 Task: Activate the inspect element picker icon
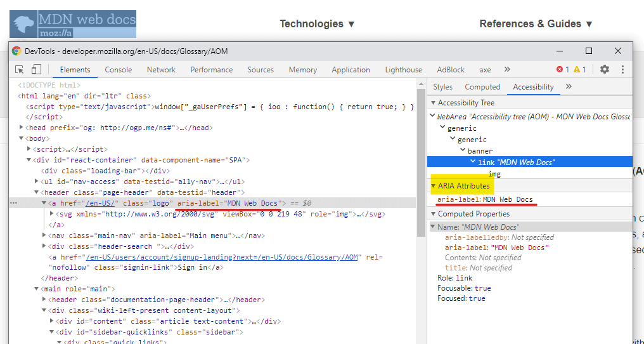[19, 70]
